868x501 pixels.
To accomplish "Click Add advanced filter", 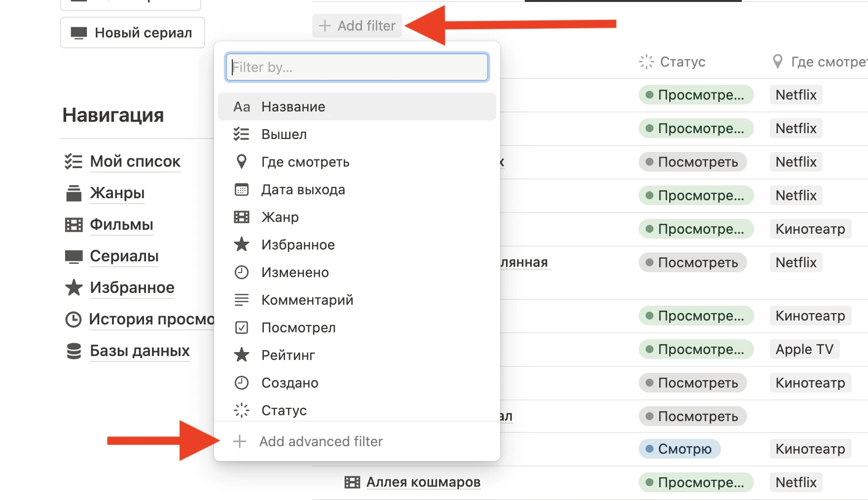I will click(x=357, y=441).
